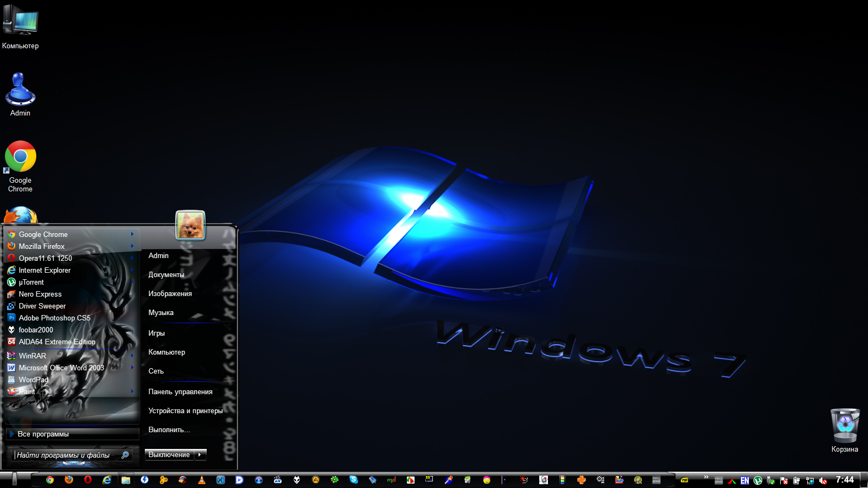The image size is (868, 488).
Task: Show hidden tray icons with double chevron
Action: [x=706, y=477]
